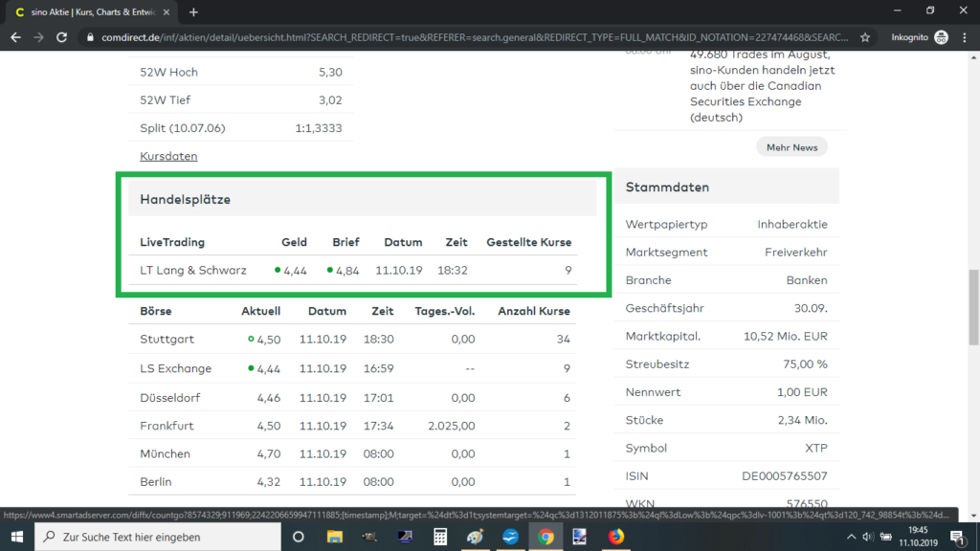
Task: Close the sino Aktie tab
Action: [x=167, y=11]
